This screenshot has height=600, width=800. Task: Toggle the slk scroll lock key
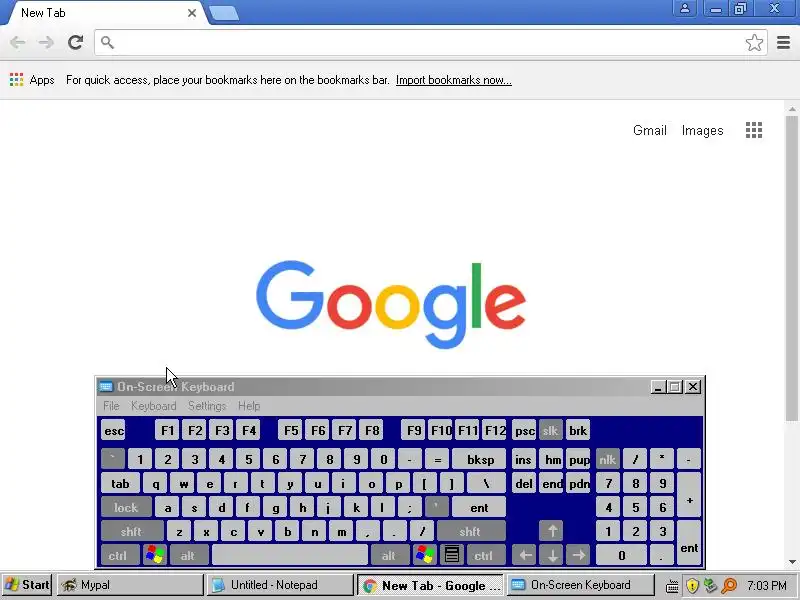coord(551,431)
